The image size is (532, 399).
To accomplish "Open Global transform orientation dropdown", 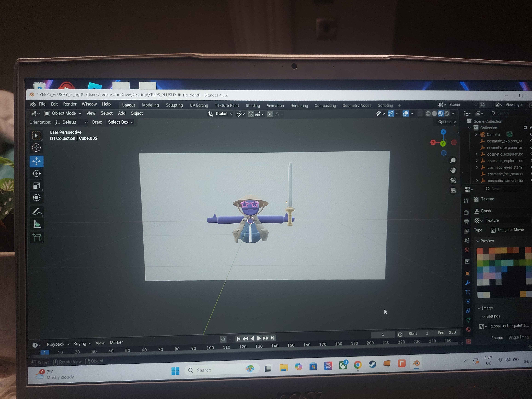I will (x=220, y=114).
